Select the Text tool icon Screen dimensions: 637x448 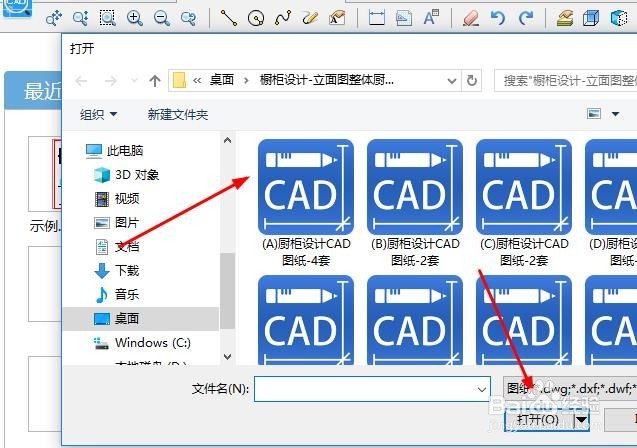(431, 18)
